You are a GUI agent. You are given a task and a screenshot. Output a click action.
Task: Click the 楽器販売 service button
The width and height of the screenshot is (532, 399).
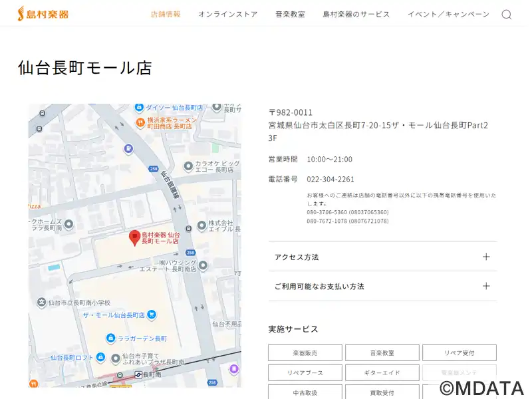305,353
